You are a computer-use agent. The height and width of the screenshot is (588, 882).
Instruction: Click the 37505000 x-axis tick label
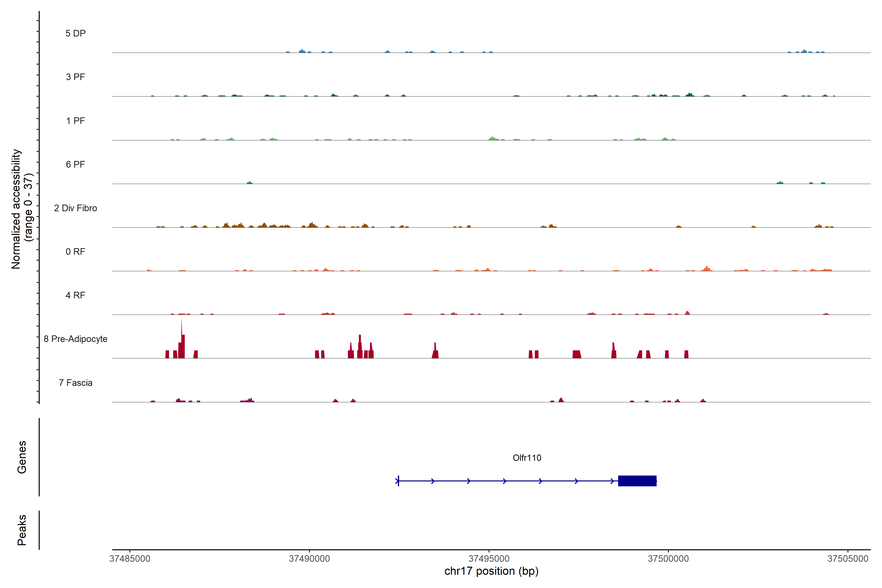click(x=847, y=559)
